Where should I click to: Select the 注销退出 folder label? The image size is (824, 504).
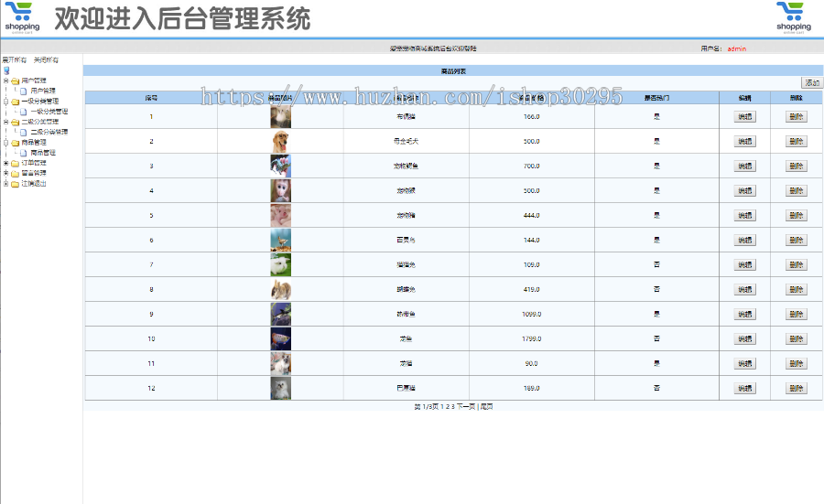[x=34, y=183]
